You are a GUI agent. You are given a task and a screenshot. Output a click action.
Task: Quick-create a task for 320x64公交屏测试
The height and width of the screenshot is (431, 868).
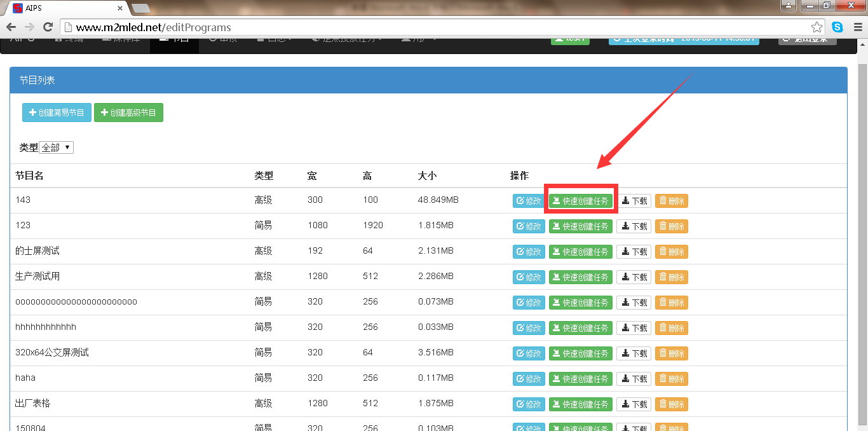581,353
